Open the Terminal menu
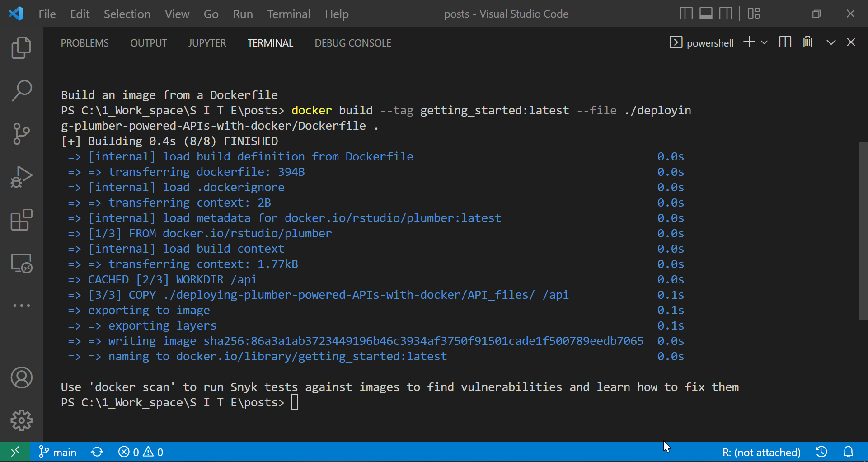This screenshot has height=462, width=868. click(x=289, y=14)
